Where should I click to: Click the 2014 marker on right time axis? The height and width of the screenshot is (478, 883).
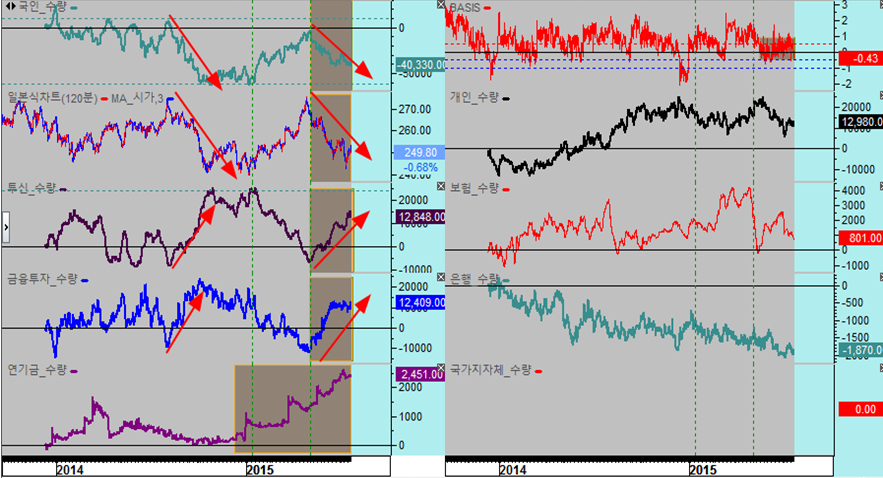(511, 469)
